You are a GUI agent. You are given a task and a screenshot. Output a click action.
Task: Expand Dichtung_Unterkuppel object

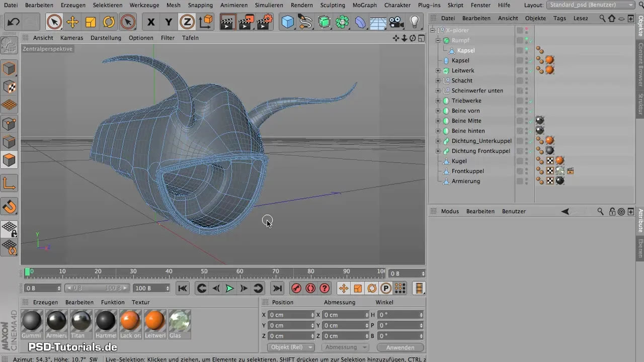tap(438, 141)
